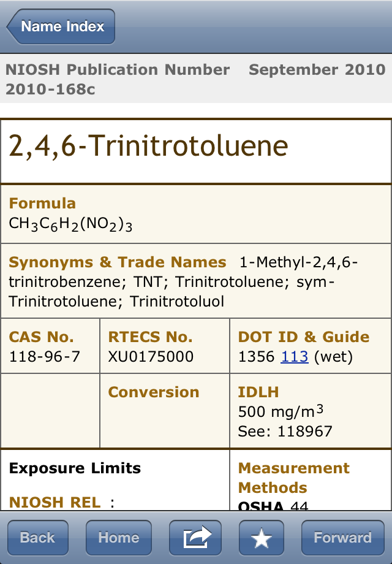Tap the star favorites icon
The height and width of the screenshot is (564, 392).
262,538
